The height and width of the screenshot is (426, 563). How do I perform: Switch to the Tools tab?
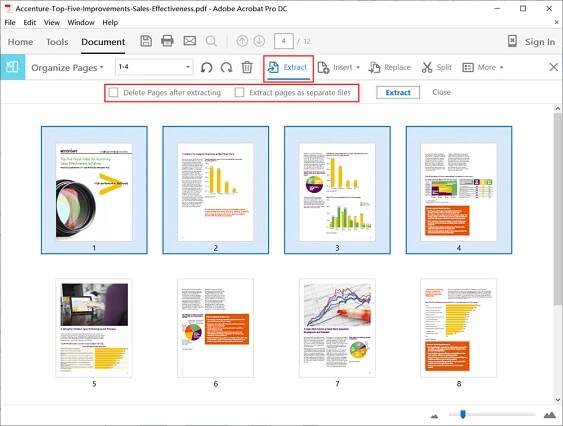(57, 42)
